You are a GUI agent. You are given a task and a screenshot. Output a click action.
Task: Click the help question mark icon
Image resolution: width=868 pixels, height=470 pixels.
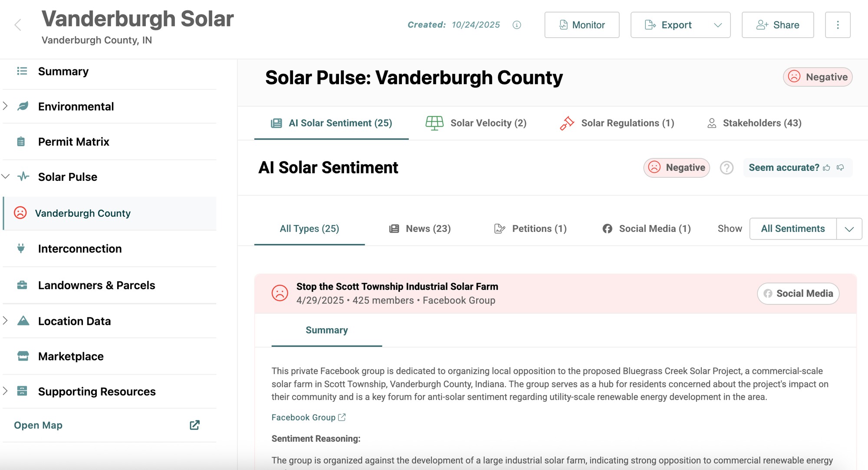tap(727, 167)
